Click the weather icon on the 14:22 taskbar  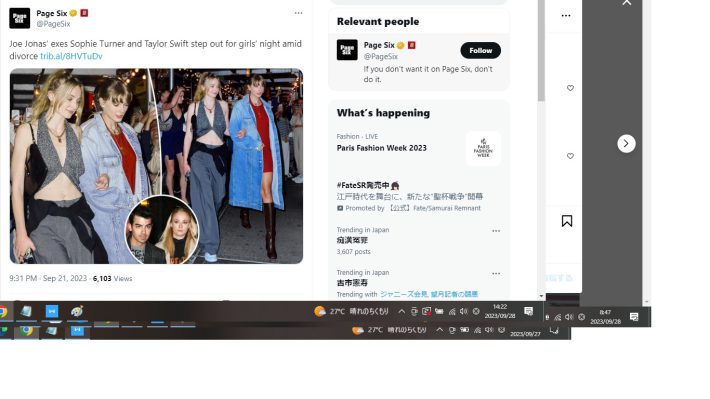click(320, 312)
